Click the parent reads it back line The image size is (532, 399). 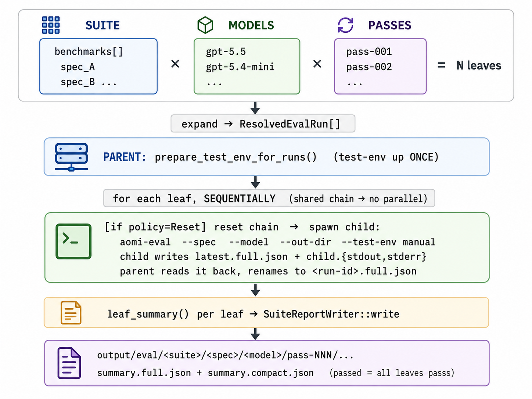[x=268, y=272]
